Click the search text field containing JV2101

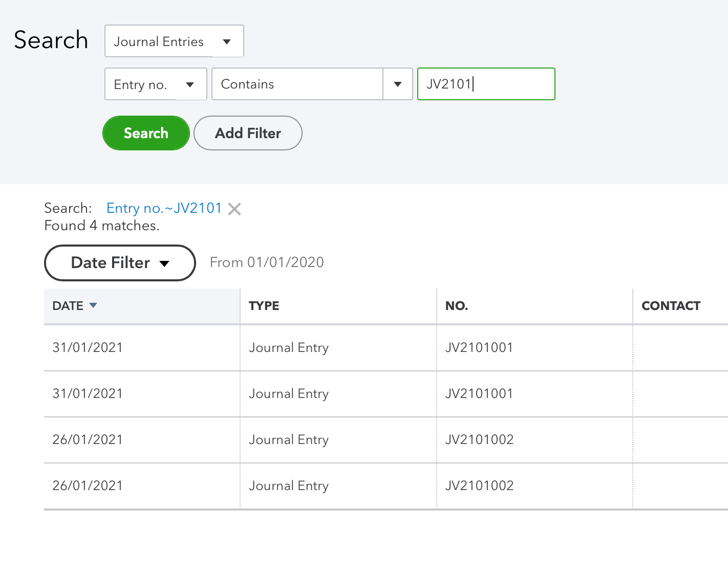click(486, 84)
